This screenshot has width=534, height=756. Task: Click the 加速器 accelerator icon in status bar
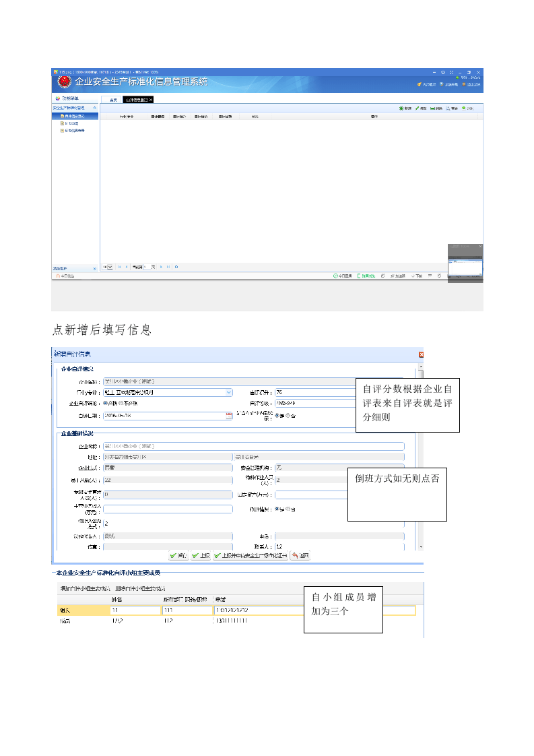[x=393, y=276]
